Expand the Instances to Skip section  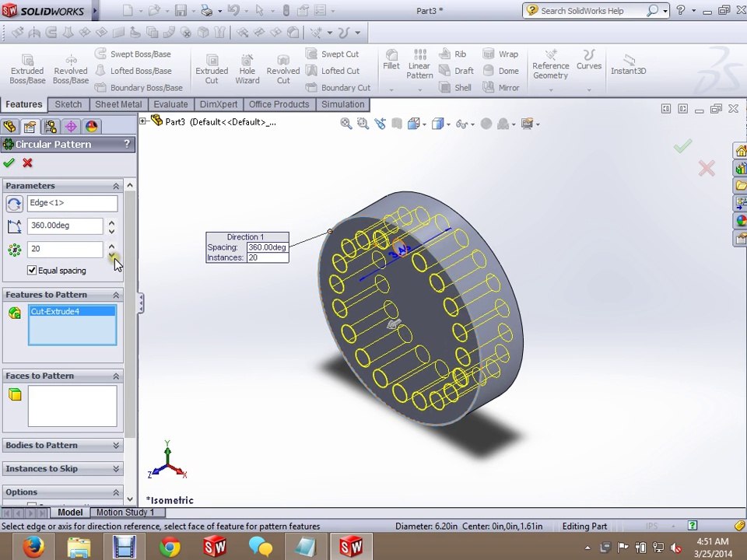116,468
